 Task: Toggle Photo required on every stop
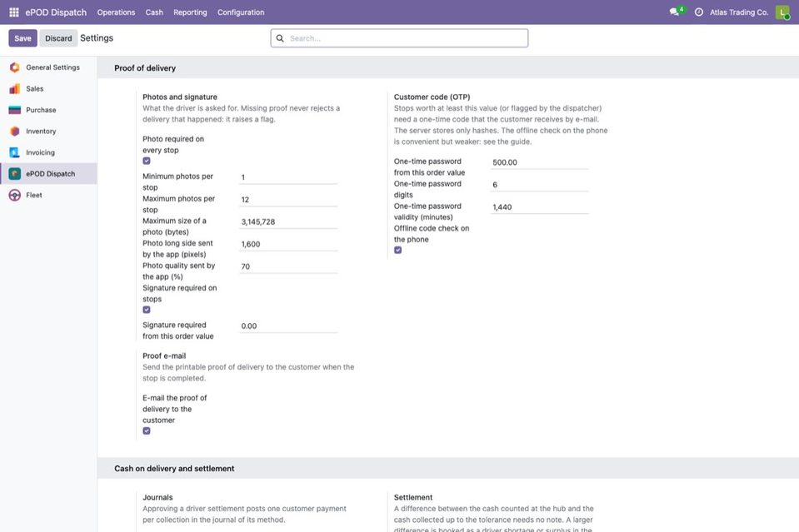point(147,161)
